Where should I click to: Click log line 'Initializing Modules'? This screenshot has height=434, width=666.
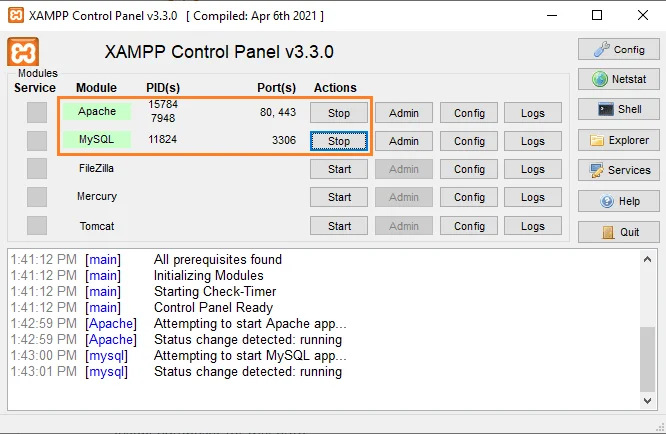click(209, 276)
